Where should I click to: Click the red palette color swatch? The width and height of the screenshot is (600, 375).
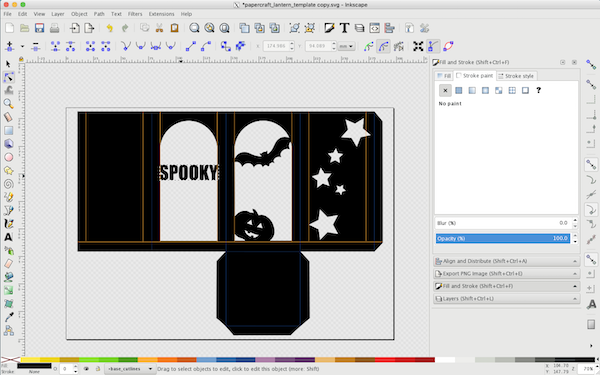[385, 360]
